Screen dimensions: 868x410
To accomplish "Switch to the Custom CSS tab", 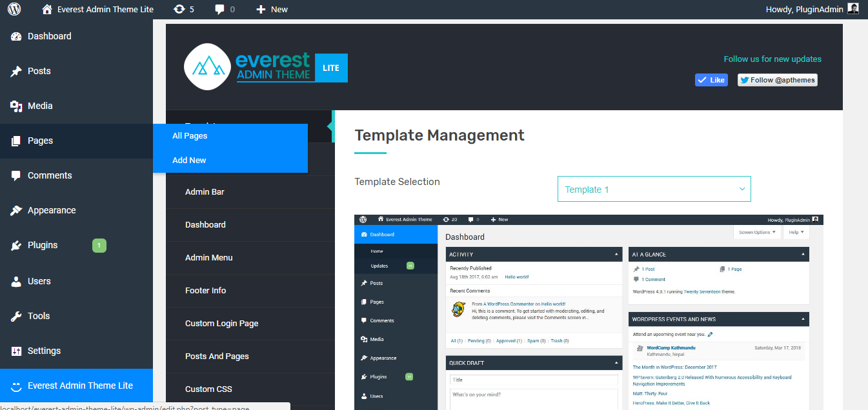I will click(x=250, y=389).
